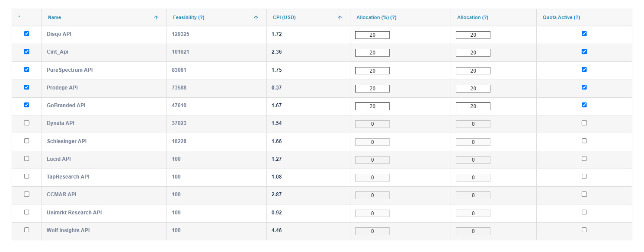
Task: Sort by Name using the arrow icon
Action: (156, 18)
